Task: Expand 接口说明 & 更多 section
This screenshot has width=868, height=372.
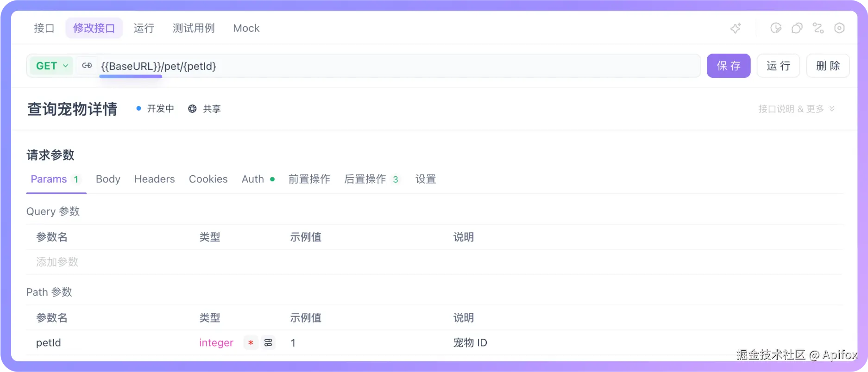Action: point(796,109)
